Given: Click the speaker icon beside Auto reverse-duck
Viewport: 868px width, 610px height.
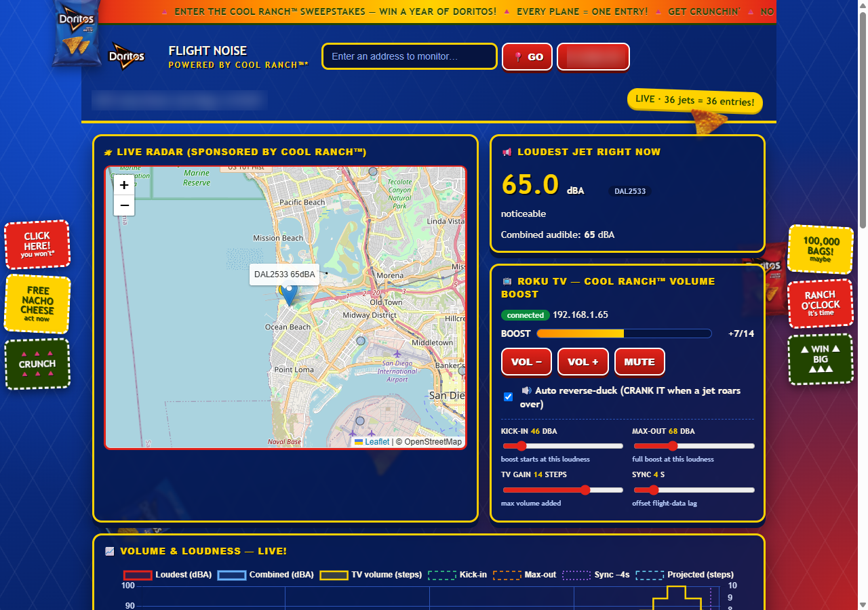Looking at the screenshot, I should [x=526, y=390].
